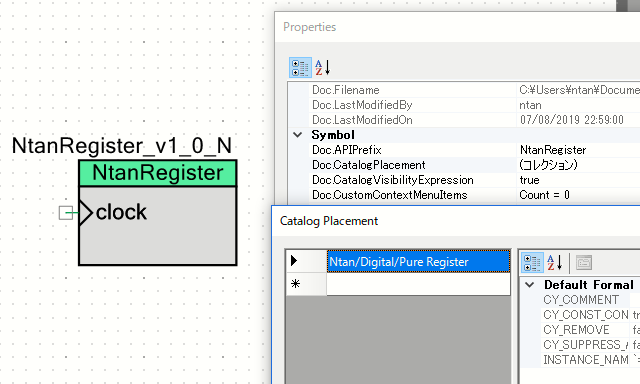This screenshot has height=384, width=640.
Task: Sort Catalog Placement grid alphabetically
Action: click(x=554, y=262)
